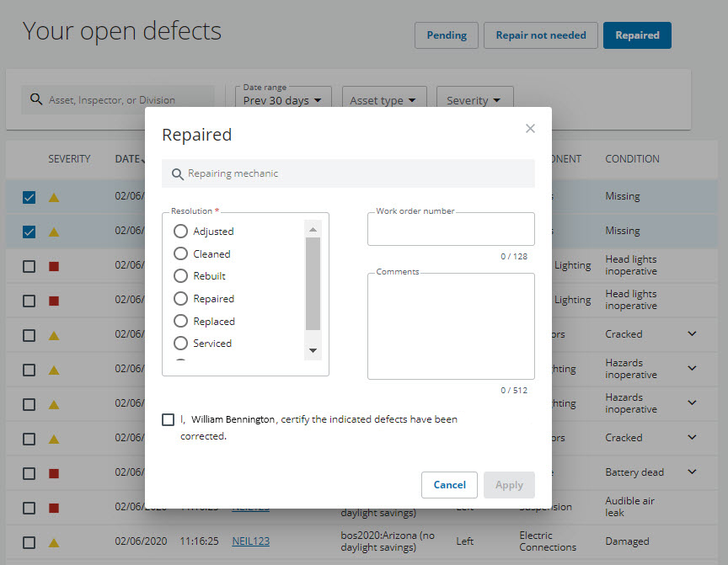Click the yellow triangle icon on the Cracked row

(x=52, y=334)
